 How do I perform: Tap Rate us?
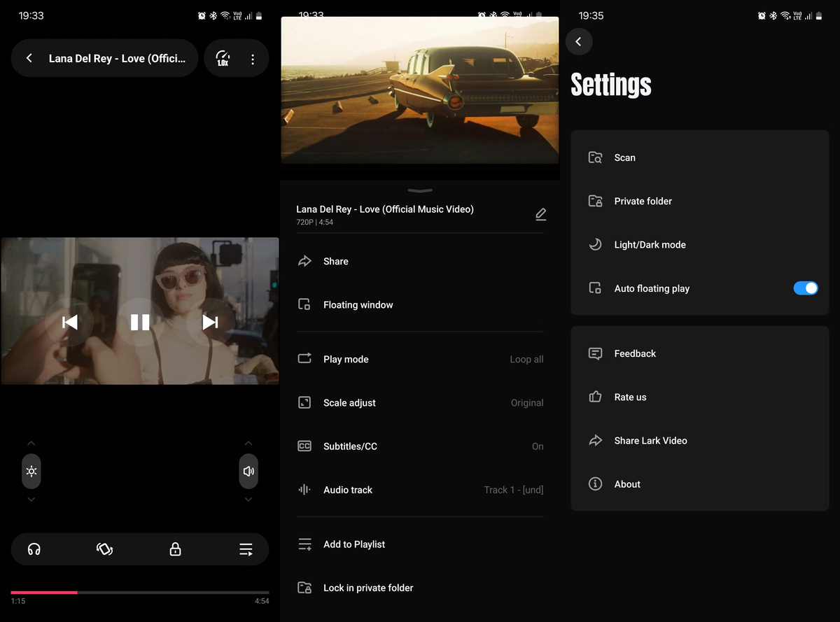[700, 397]
